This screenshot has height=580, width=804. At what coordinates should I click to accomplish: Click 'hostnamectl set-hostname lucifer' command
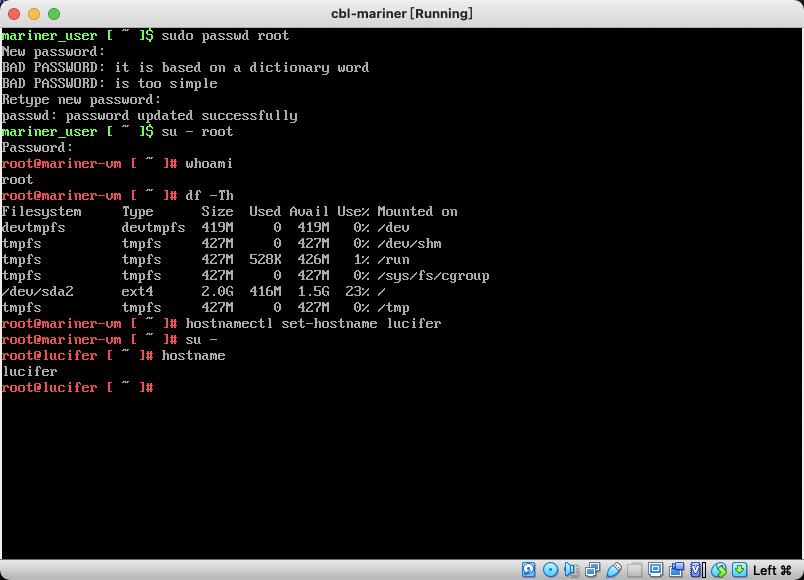point(313,324)
